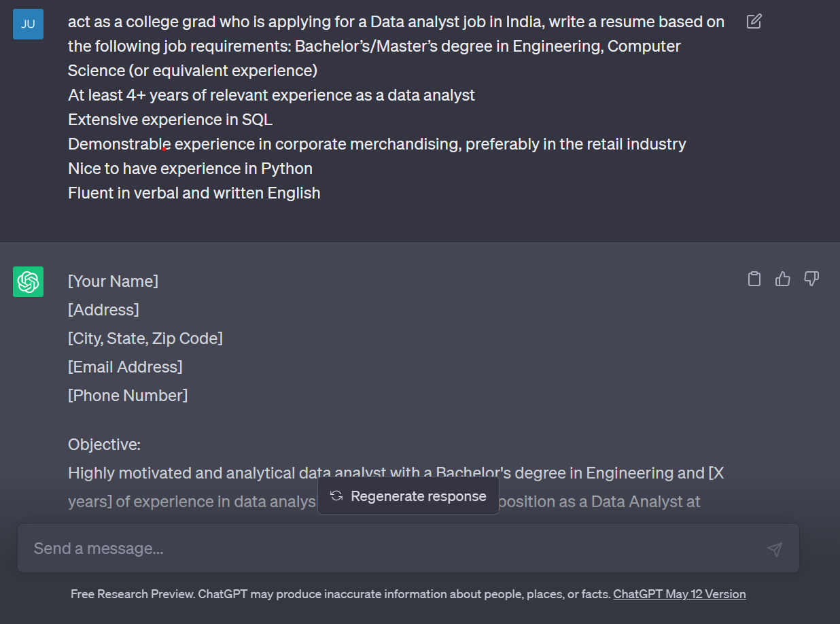Give the response a thumbs up
This screenshot has height=624, width=840.
(783, 279)
